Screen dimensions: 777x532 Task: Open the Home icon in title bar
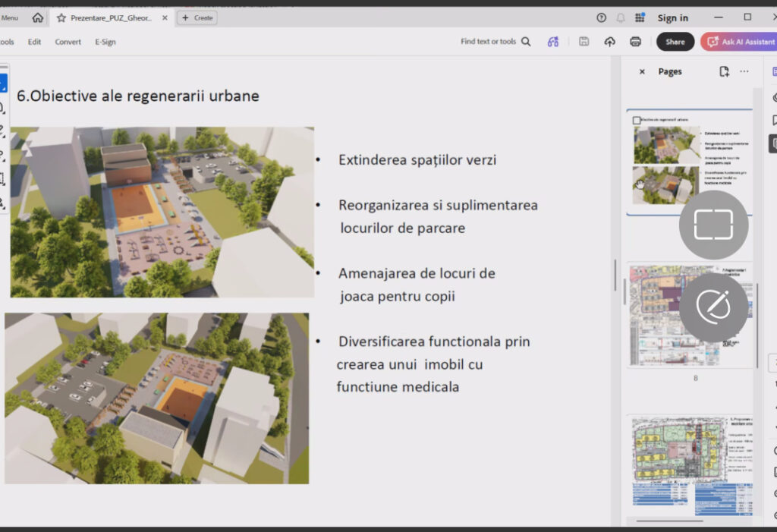click(38, 18)
